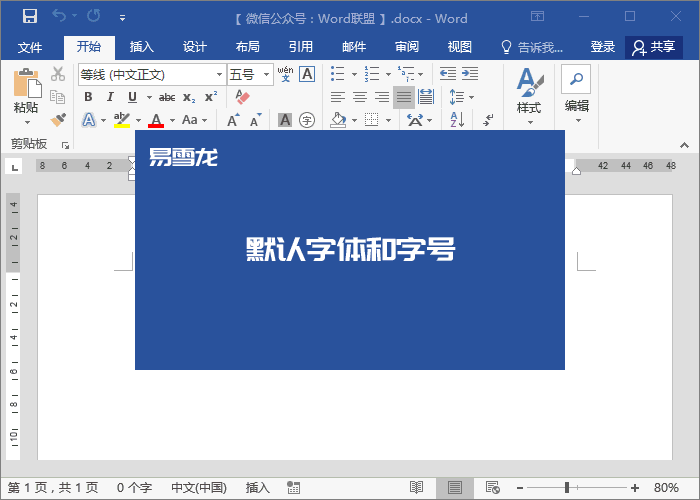700x500 pixels.
Task: Toggle bold formatting
Action: pos(88,97)
